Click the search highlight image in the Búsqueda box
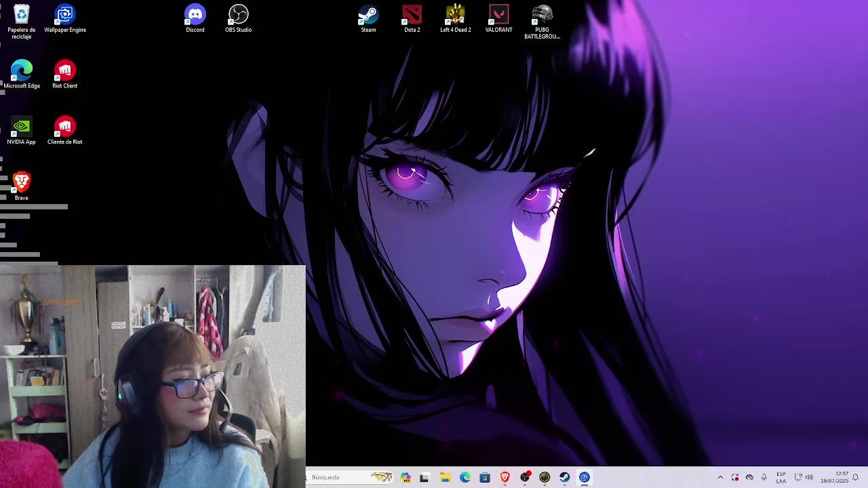Viewport: 868px width, 488px height. (382, 477)
